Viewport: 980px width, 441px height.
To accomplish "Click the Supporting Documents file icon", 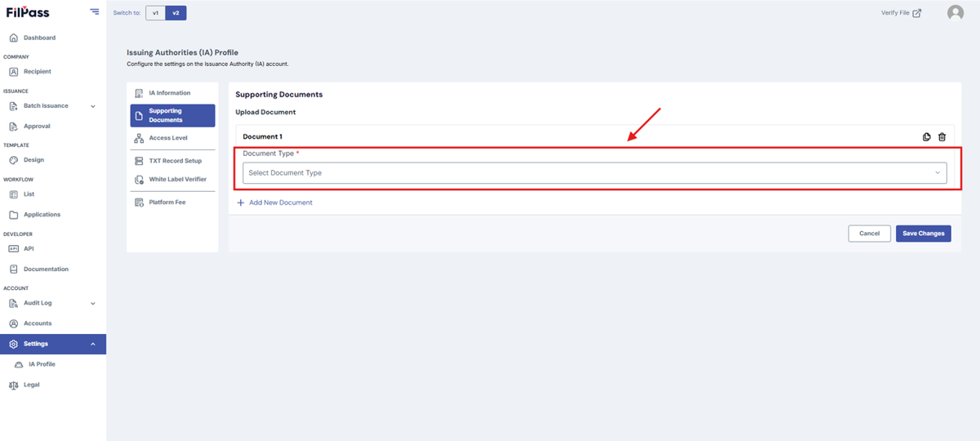I will [139, 116].
